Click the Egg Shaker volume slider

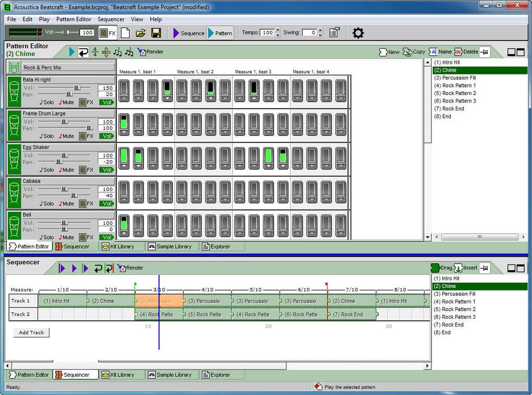64,155
